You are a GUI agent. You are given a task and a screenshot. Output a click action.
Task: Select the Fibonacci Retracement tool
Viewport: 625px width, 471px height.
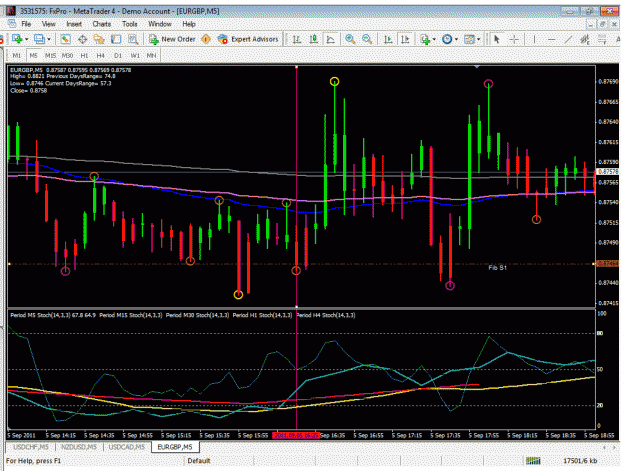[x=602, y=39]
